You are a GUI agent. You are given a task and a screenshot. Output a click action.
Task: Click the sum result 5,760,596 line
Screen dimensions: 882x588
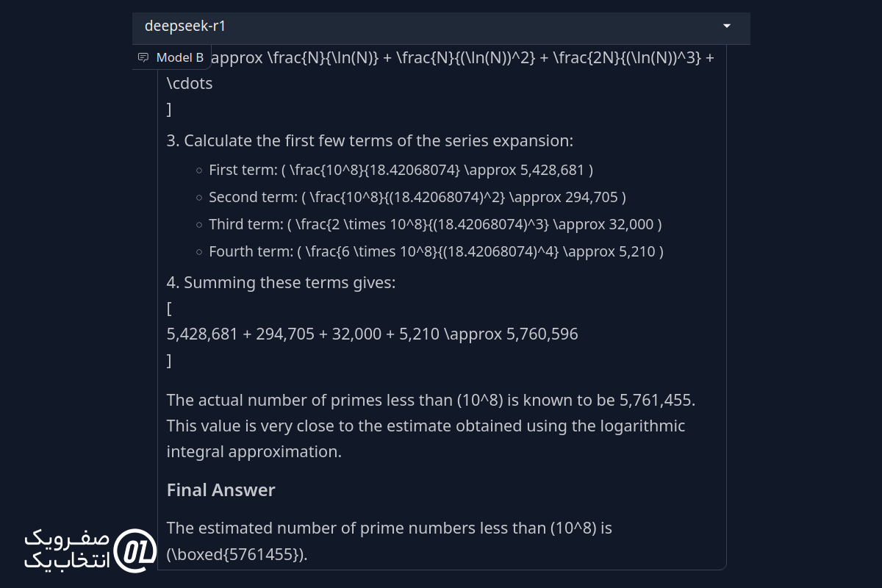[x=372, y=334]
